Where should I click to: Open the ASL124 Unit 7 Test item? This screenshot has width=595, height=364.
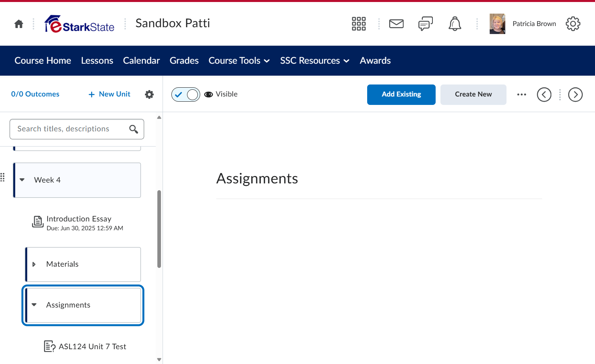[92, 346]
